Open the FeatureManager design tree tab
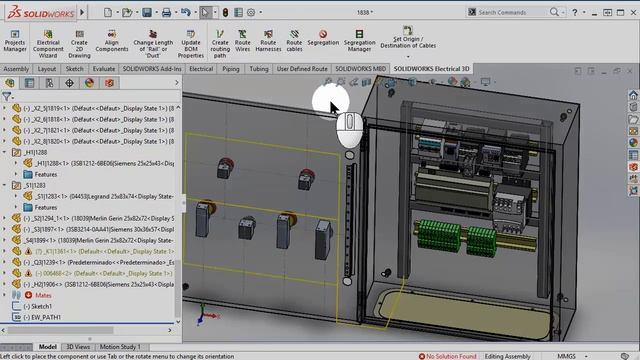Image resolution: width=640 pixels, height=360 pixels. pyautogui.click(x=10, y=83)
